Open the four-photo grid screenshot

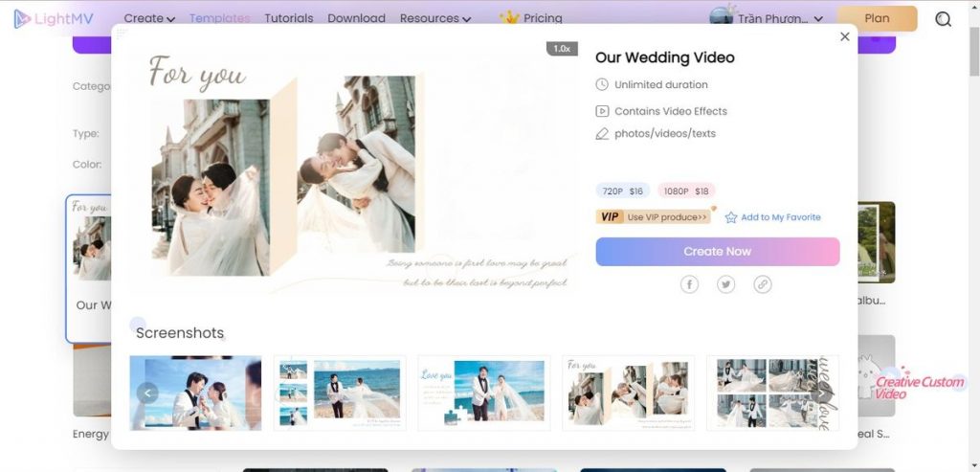tap(772, 393)
